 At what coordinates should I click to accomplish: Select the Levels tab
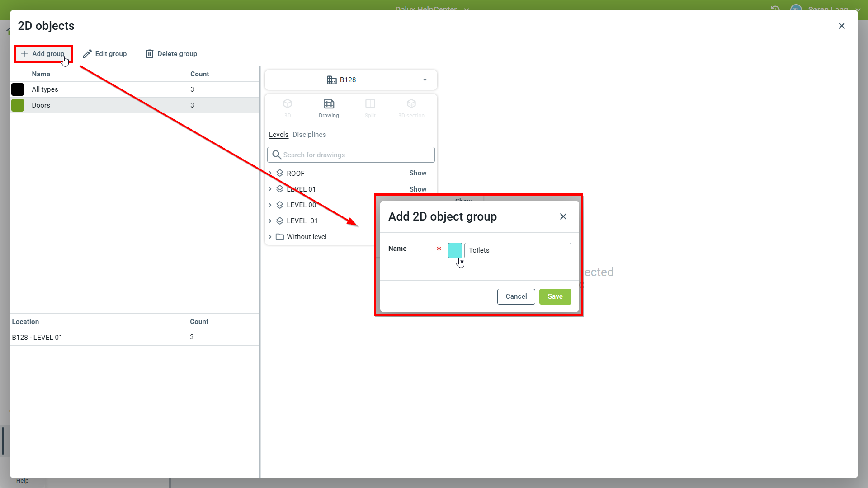[278, 135]
